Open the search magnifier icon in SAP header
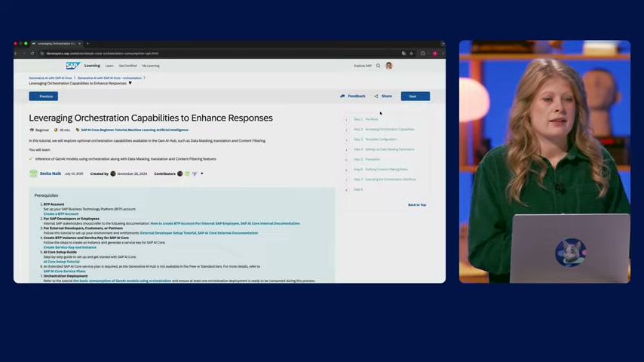 pos(379,66)
